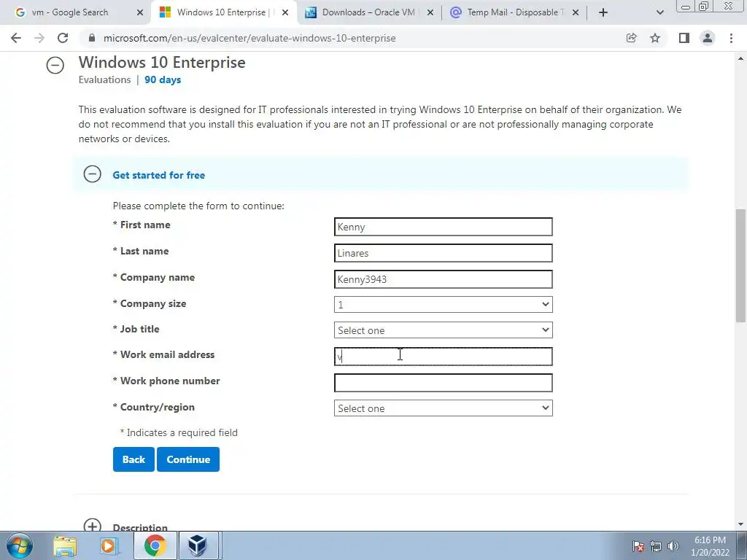This screenshot has height=560, width=747.
Task: Open VirtualBox from the taskbar
Action: tap(198, 545)
